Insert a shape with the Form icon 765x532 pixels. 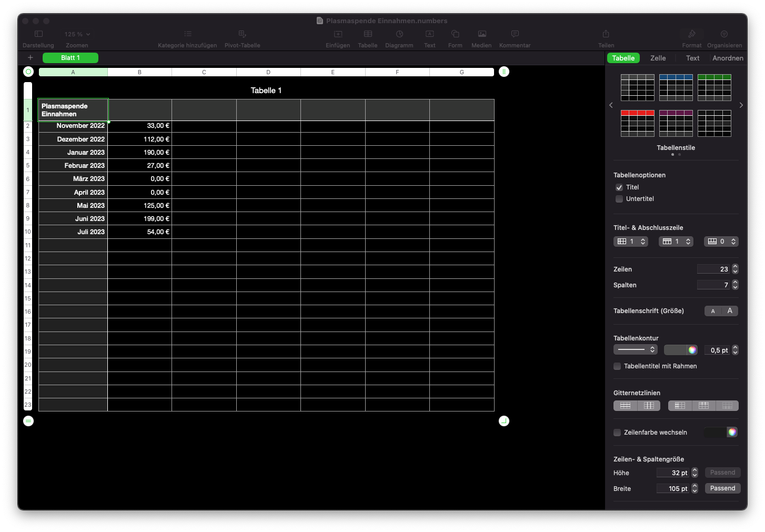point(455,34)
